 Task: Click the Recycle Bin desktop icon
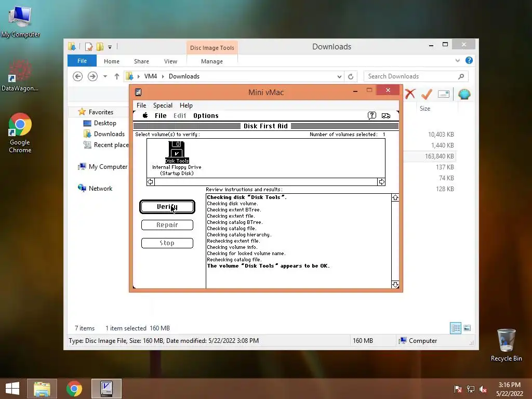pos(506,345)
